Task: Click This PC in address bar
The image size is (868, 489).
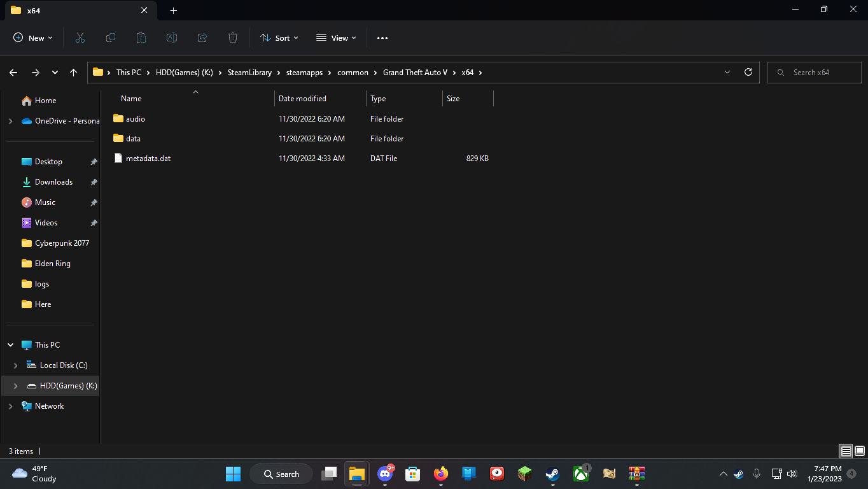Action: click(129, 73)
